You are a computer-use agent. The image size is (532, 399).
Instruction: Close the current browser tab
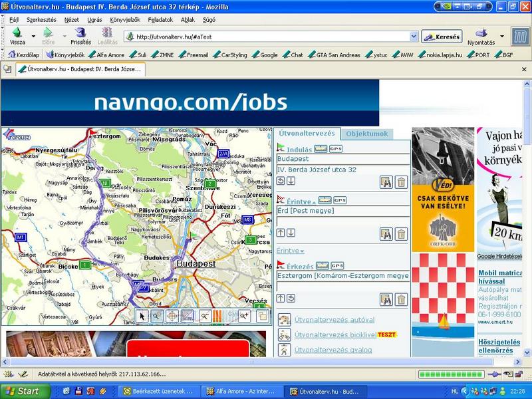click(x=524, y=69)
